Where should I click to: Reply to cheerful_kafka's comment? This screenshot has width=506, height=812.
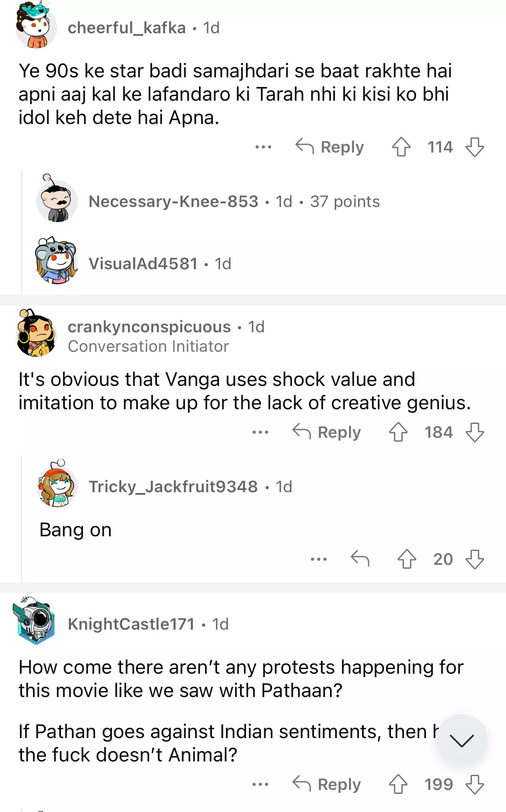(330, 147)
